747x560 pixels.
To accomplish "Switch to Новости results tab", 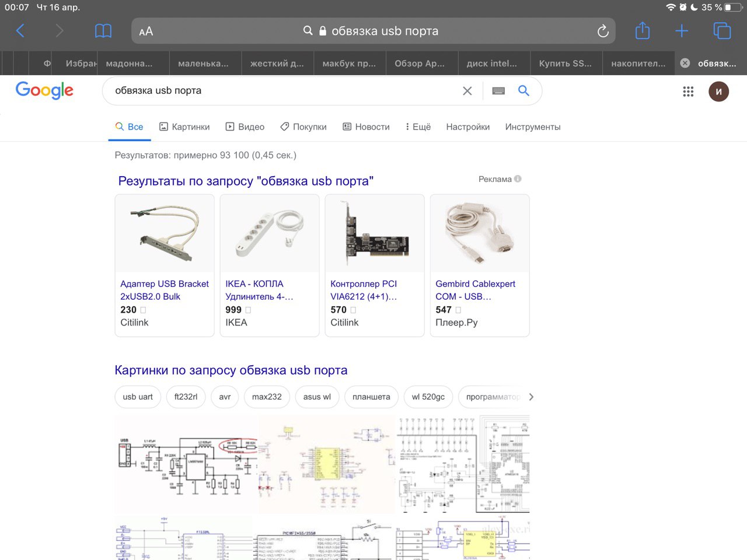I will 366,127.
